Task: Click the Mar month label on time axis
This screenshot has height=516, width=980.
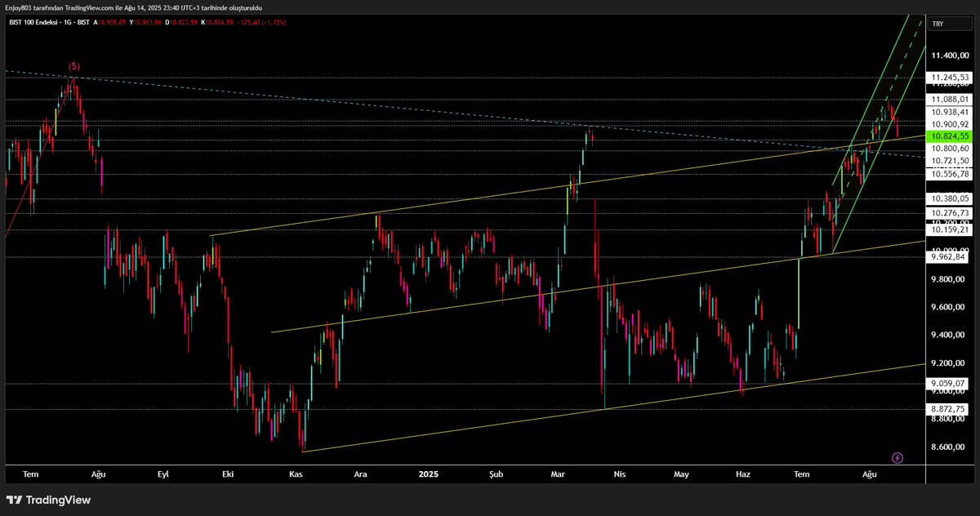Action: (x=559, y=474)
